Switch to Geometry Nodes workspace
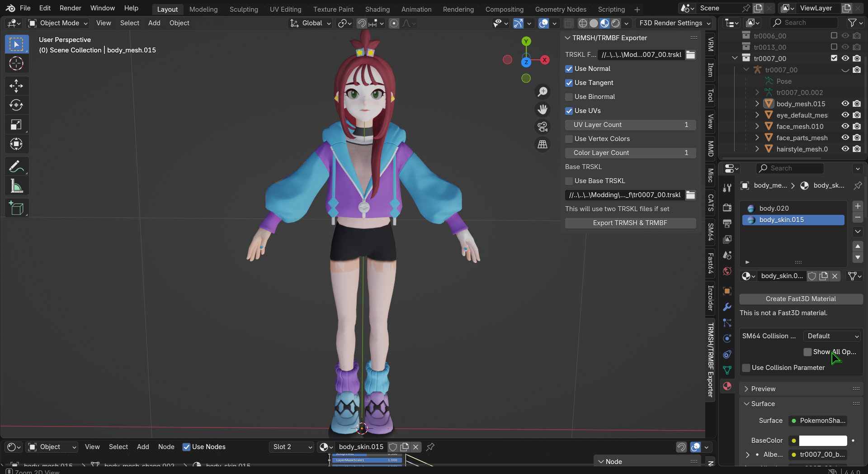The width and height of the screenshot is (868, 474). point(561,9)
